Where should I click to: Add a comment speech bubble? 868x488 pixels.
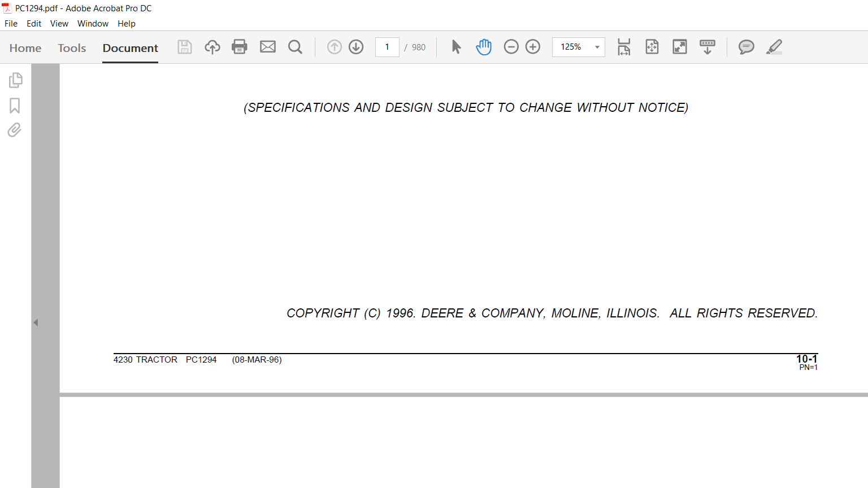(747, 47)
